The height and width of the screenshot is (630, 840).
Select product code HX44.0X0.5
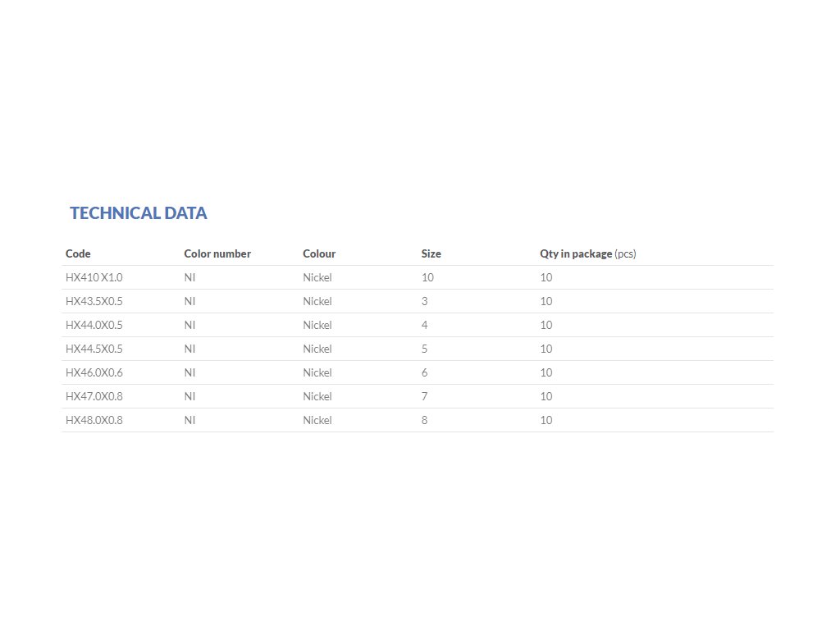pos(94,326)
